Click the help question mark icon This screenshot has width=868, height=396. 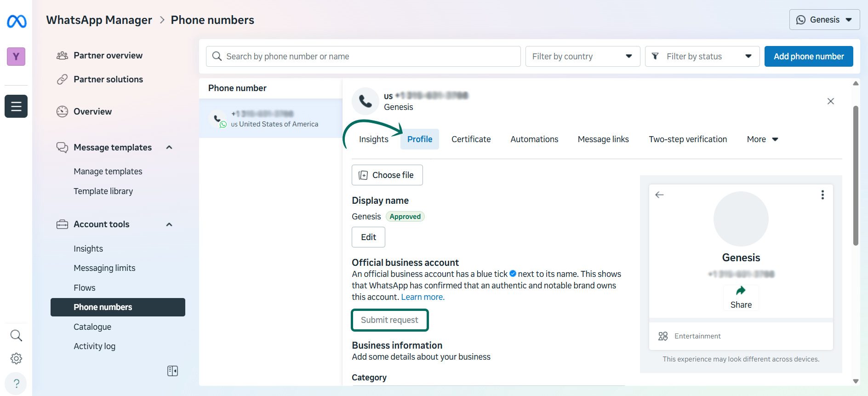click(x=16, y=384)
